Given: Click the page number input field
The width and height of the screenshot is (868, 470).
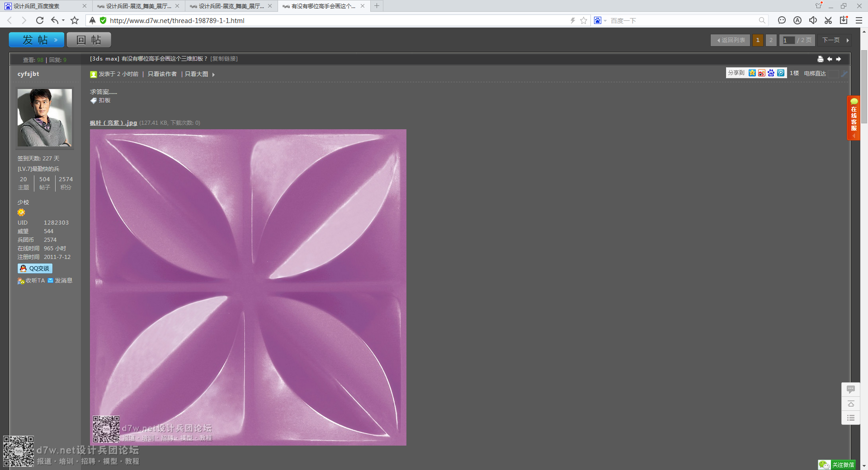Looking at the screenshot, I should pyautogui.click(x=788, y=40).
